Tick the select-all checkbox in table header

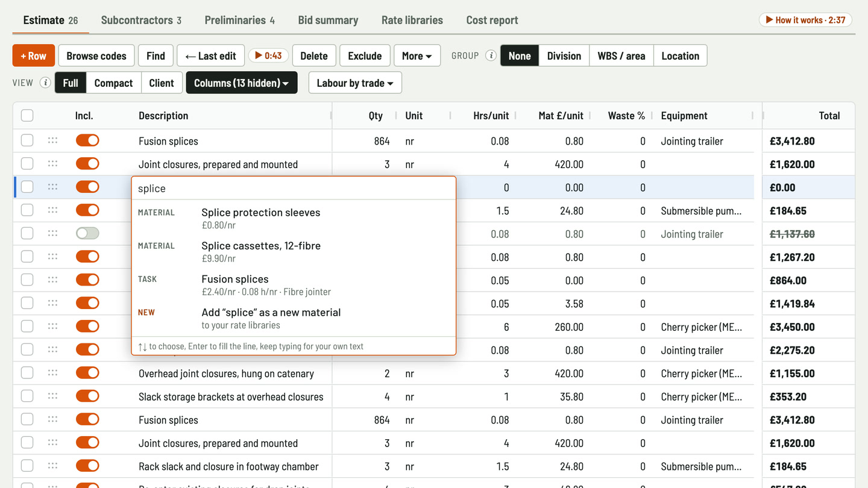click(x=27, y=116)
